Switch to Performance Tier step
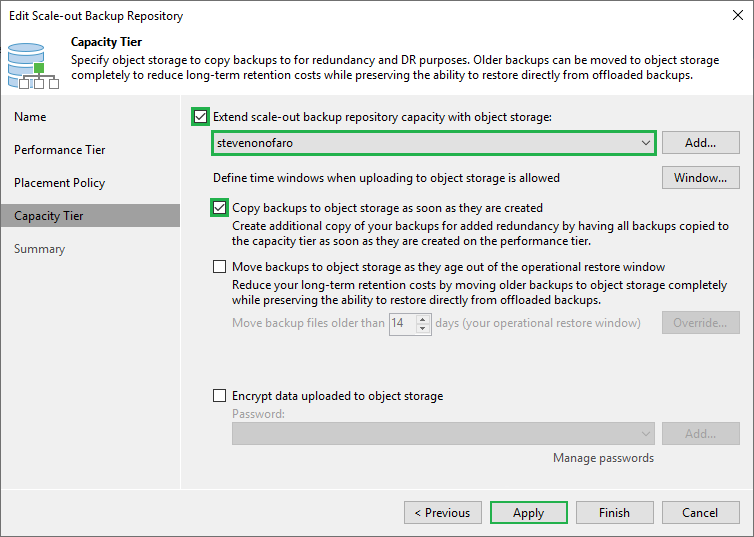The height and width of the screenshot is (537, 754). click(x=59, y=150)
